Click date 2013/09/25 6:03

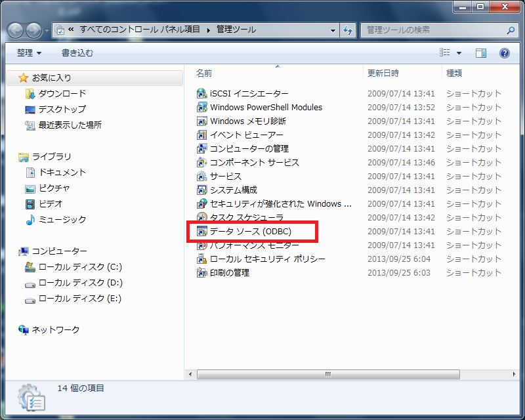(x=399, y=272)
